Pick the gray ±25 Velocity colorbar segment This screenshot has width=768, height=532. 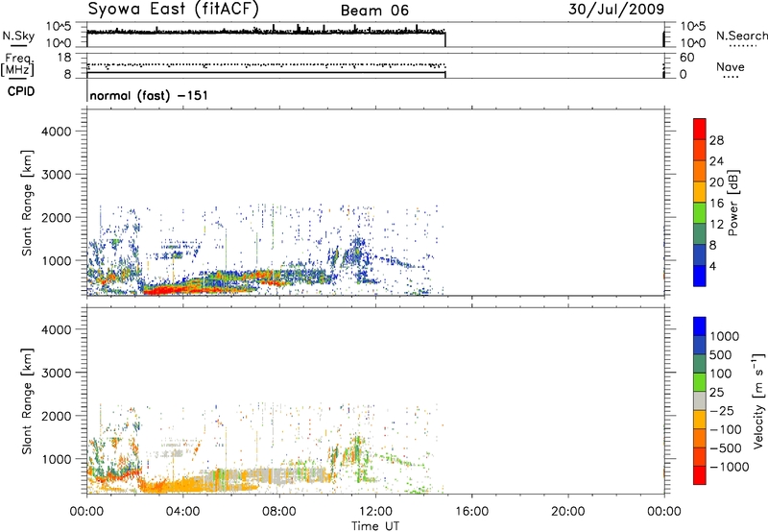(700, 400)
